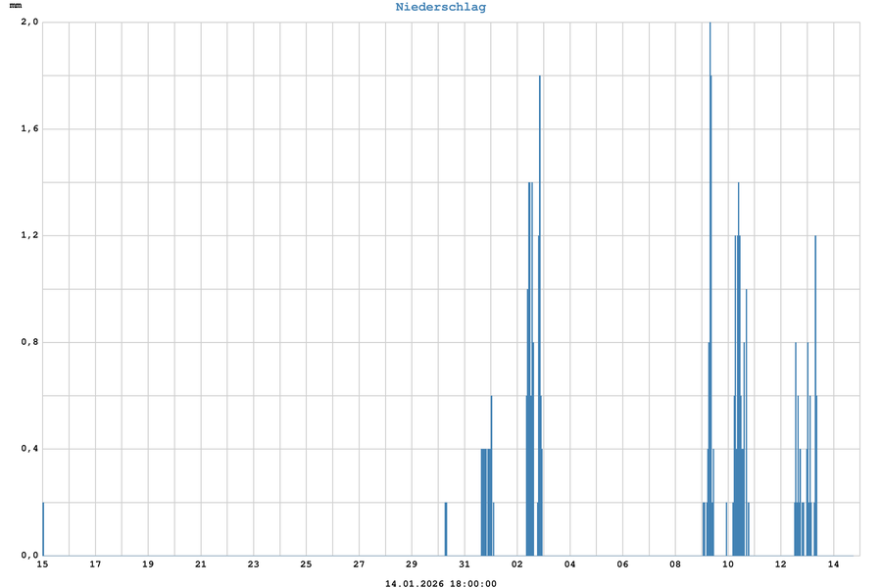Viewport: 882px width, 588px height.
Task: Click the Niederschlag chart title
Action: click(440, 7)
